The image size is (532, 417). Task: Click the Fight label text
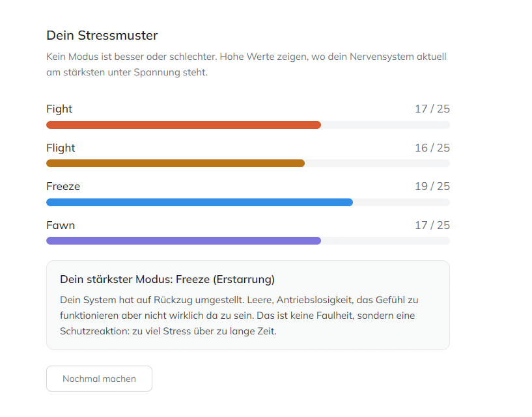tap(59, 109)
